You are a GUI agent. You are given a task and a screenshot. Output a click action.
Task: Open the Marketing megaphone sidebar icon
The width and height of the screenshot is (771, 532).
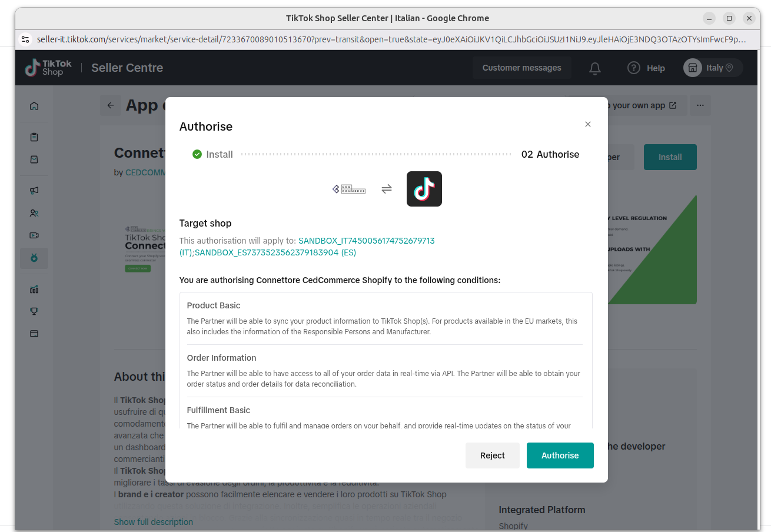[34, 191]
